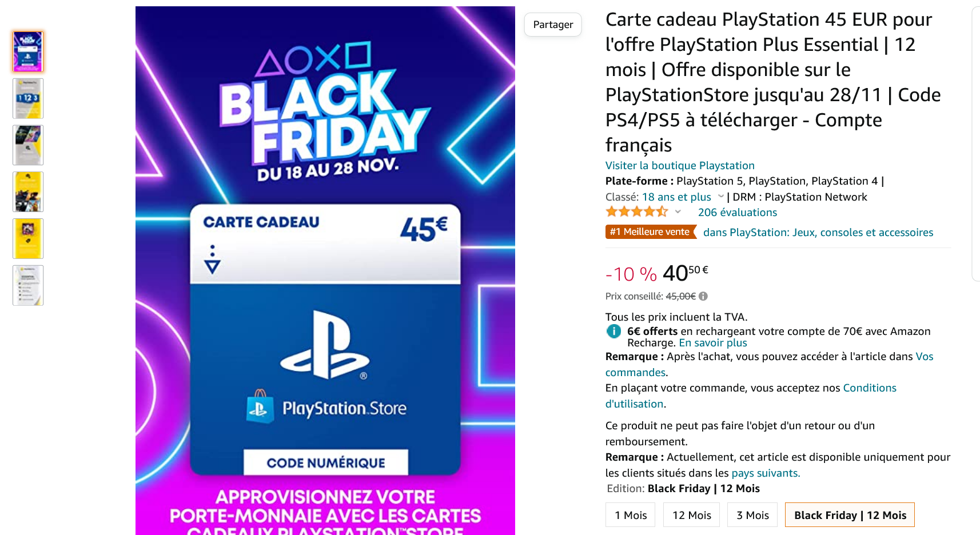
Task: Click the bottom gift card thumbnail
Action: 27,285
